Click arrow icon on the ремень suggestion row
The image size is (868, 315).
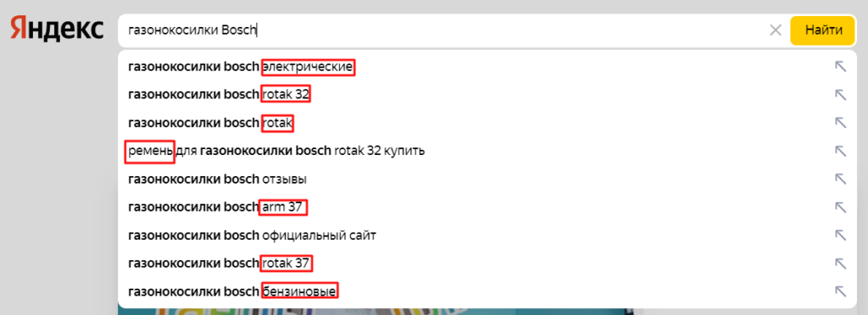tap(840, 151)
